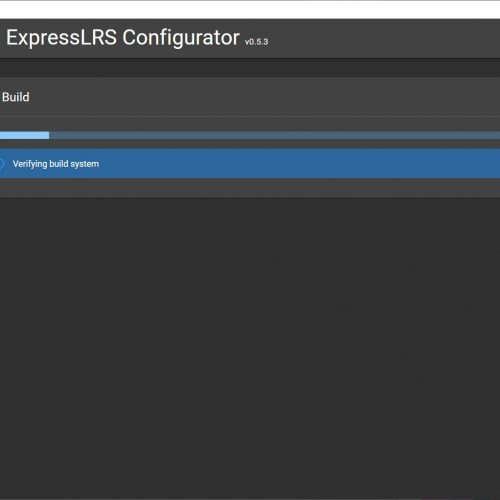
Task: Click the far right end of the progress bar
Action: [x=495, y=135]
